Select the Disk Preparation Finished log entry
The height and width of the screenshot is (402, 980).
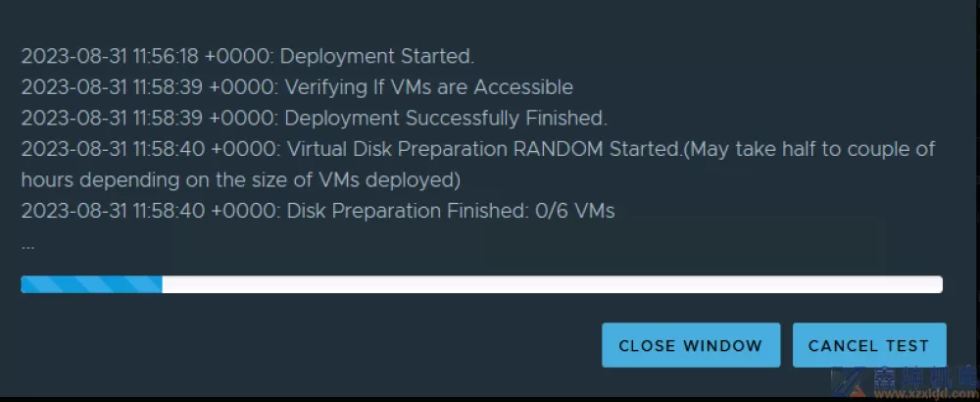click(x=318, y=211)
